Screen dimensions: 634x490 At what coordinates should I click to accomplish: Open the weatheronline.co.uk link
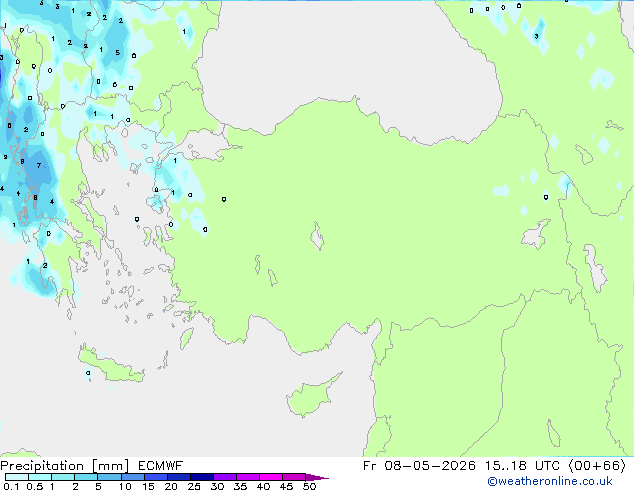(550, 481)
